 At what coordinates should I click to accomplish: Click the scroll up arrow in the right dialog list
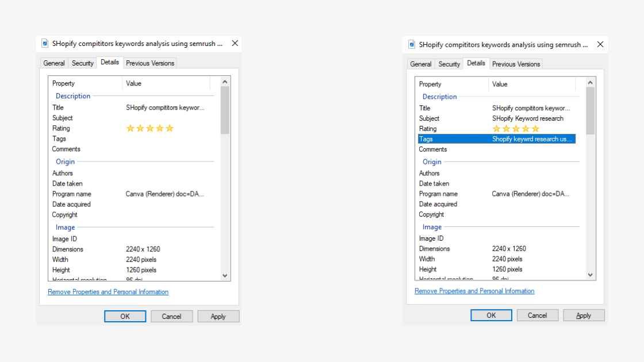(x=590, y=83)
